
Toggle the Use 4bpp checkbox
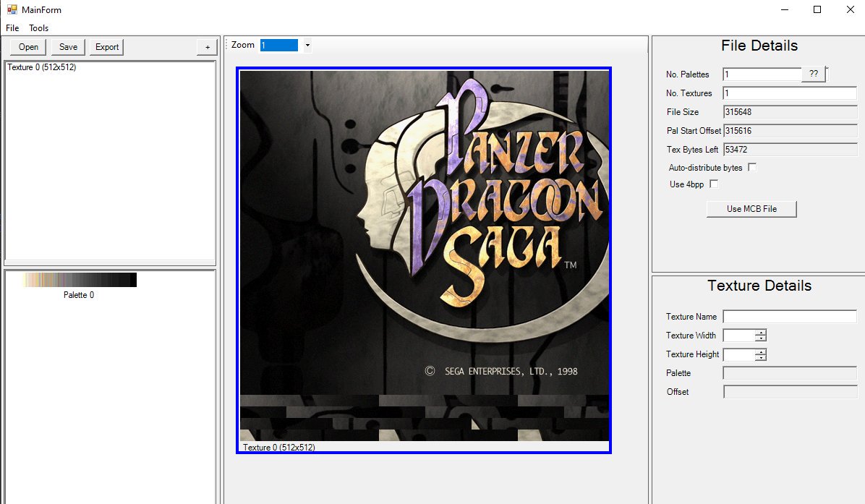coord(714,184)
